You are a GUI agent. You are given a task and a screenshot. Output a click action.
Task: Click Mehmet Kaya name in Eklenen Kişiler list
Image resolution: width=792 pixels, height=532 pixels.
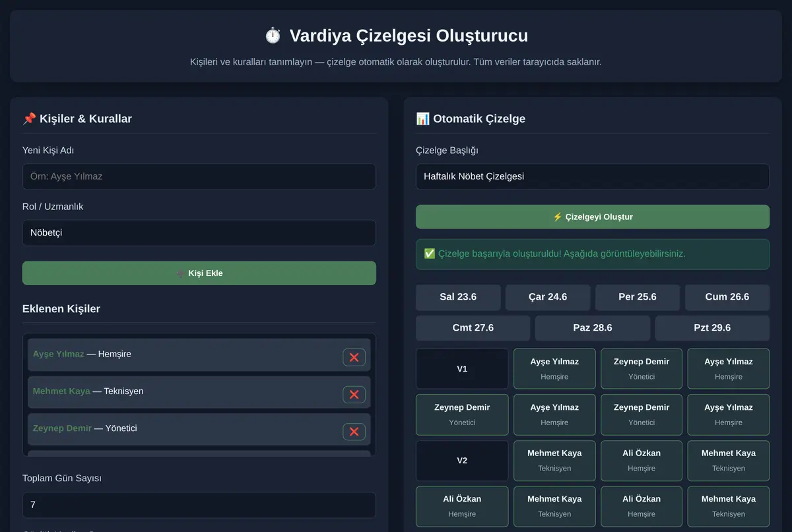pos(61,391)
